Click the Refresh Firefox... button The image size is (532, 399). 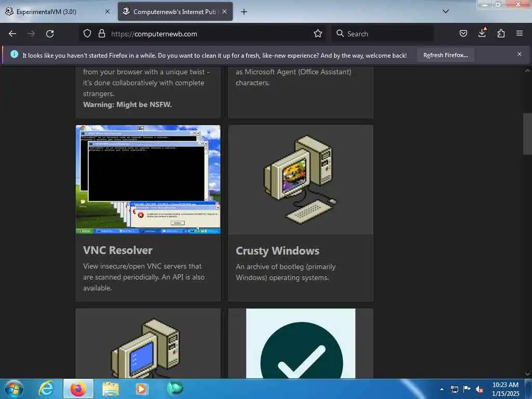click(x=445, y=55)
